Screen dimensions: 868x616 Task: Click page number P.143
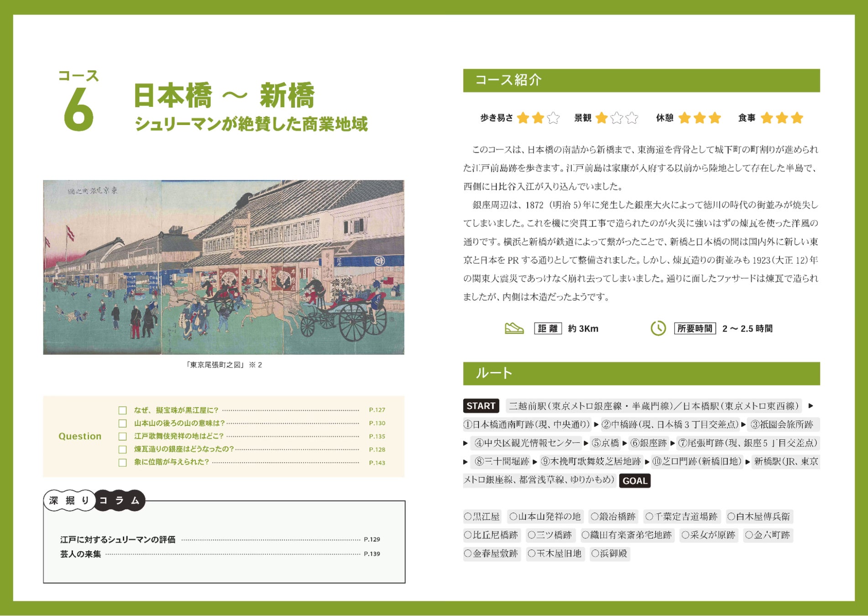point(377,463)
